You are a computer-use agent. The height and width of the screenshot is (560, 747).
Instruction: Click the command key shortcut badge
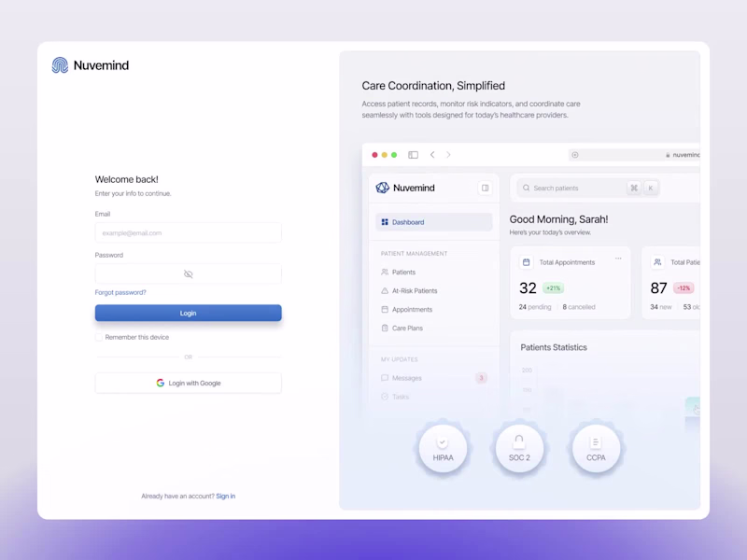pos(634,188)
